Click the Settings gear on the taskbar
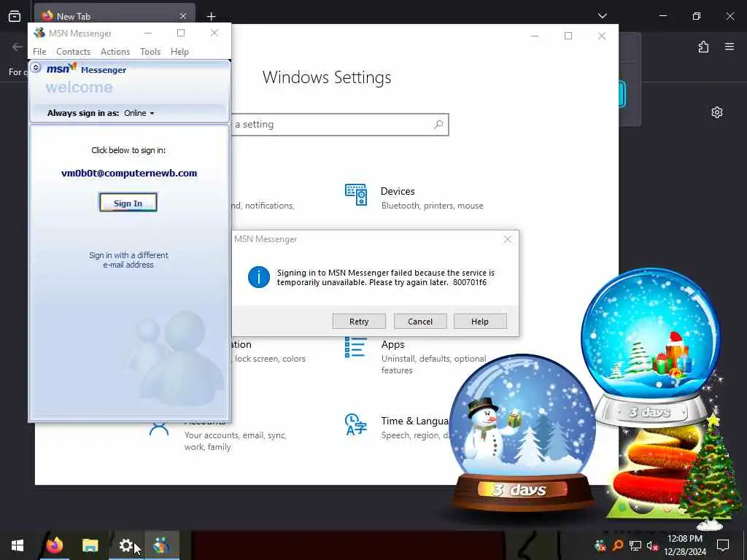The image size is (747, 560). 125,545
